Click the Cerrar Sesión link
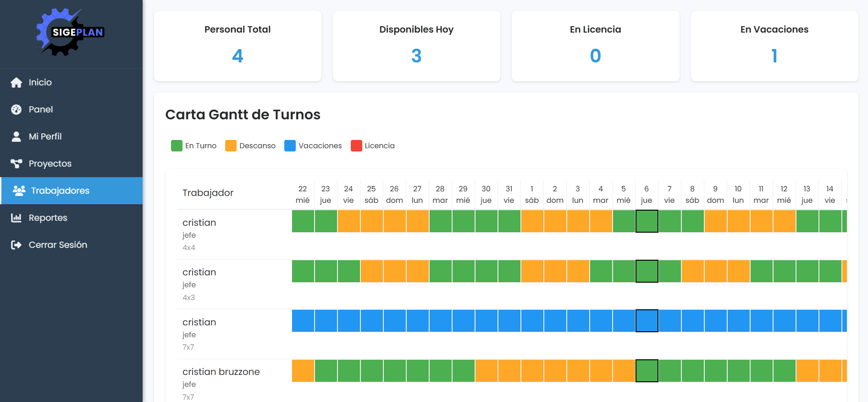Screen dimensions: 868x402 [x=58, y=245]
